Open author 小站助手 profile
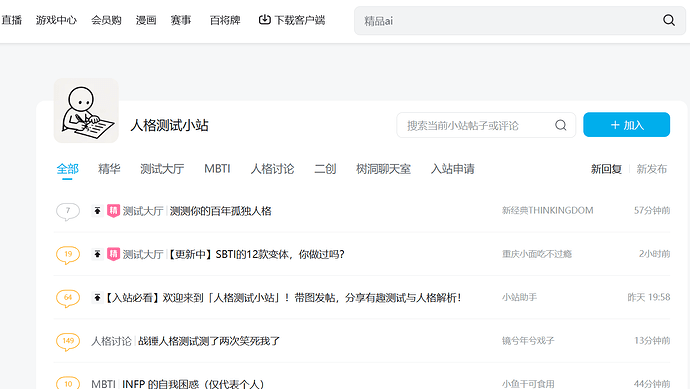 click(519, 297)
